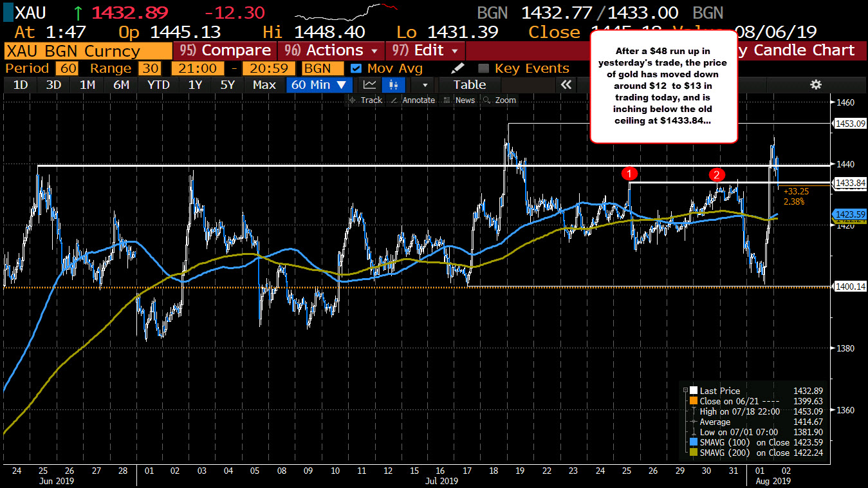Open the 60 Min interval dropdown
Screen dimensions: 868x488
tap(319, 84)
